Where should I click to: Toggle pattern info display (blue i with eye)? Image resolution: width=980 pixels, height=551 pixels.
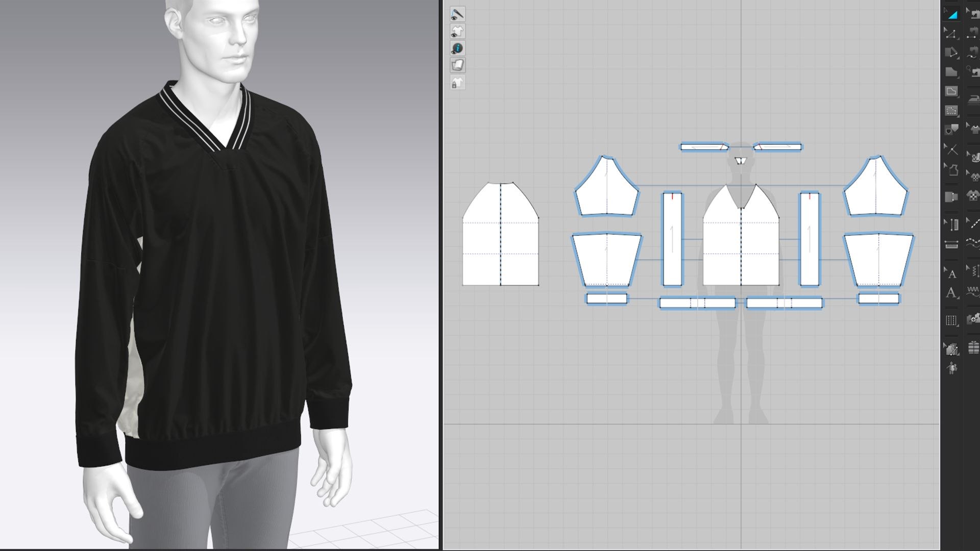457,48
